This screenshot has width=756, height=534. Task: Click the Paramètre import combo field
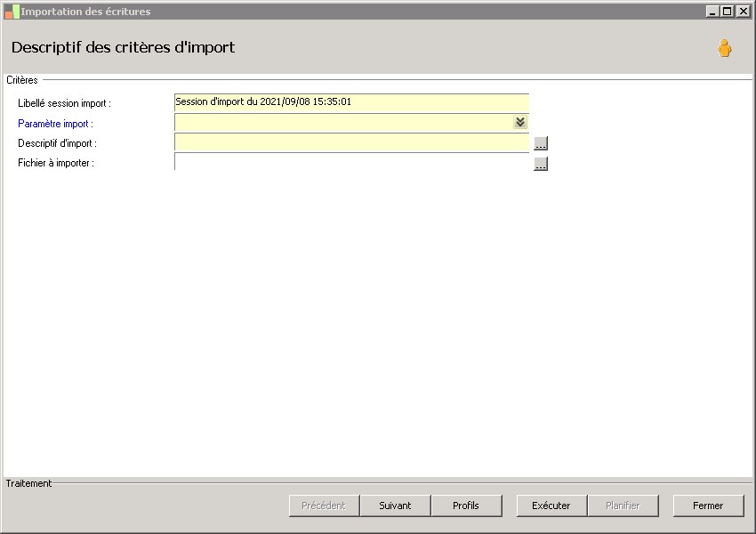[351, 123]
